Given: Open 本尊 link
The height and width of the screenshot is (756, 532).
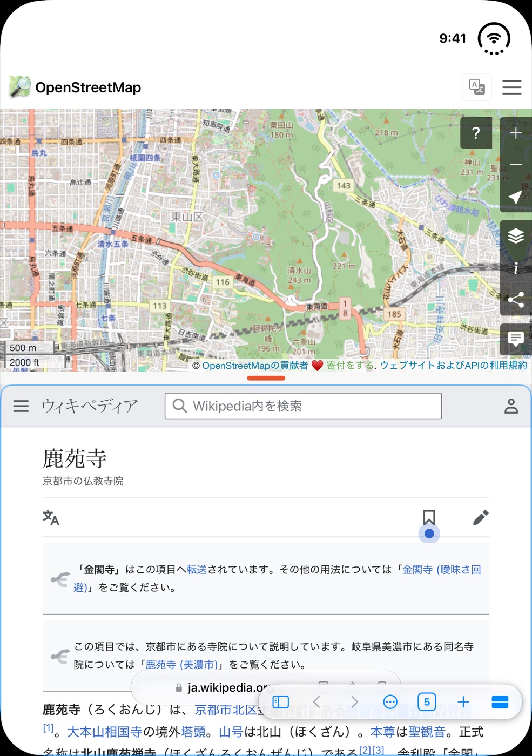Looking at the screenshot, I should coord(383,732).
